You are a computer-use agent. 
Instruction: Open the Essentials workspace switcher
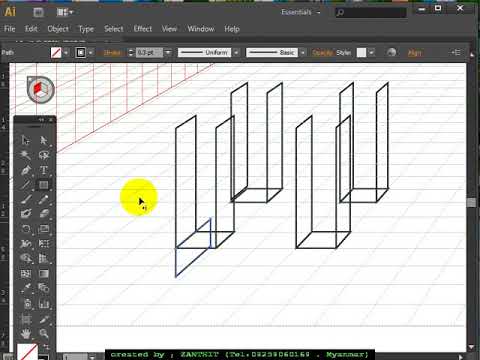(301, 12)
